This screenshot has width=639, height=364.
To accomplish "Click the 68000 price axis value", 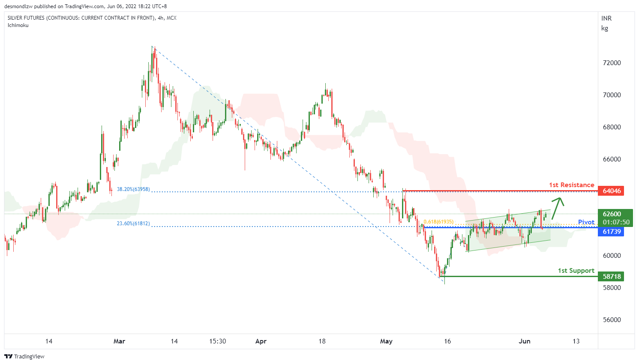I will pyautogui.click(x=612, y=127).
